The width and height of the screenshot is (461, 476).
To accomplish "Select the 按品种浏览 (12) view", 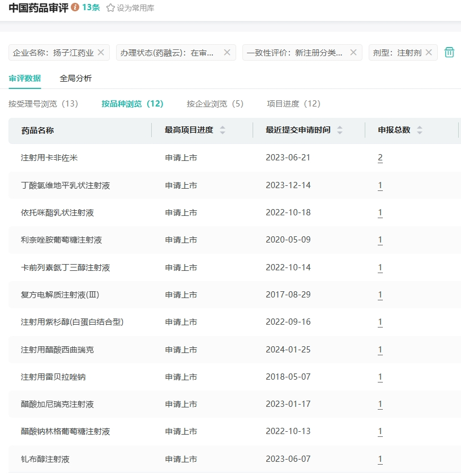I will pos(133,104).
